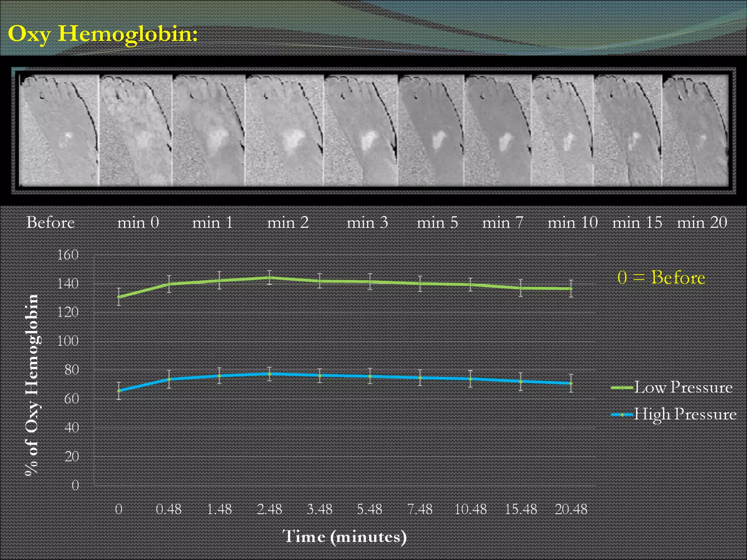747x560 pixels.
Task: Click the '0 = Before' annotation text
Action: pos(661,277)
